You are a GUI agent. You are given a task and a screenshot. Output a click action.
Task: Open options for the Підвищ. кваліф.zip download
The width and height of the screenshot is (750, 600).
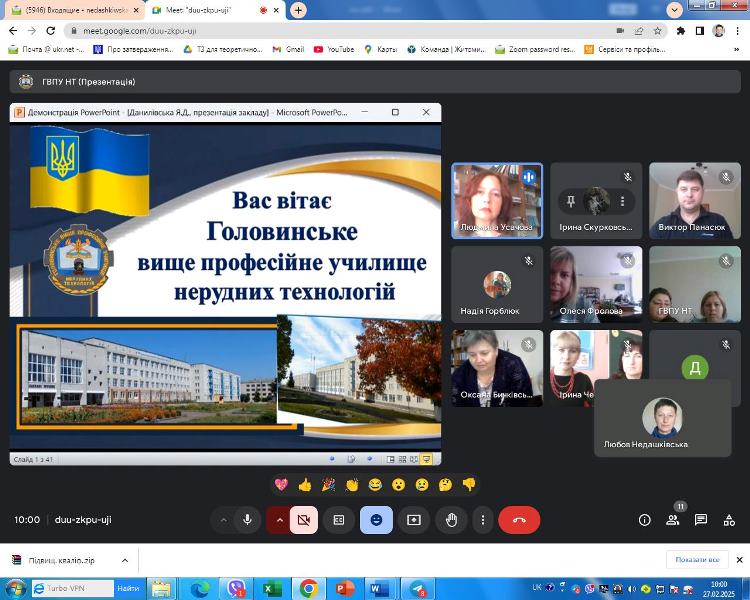(125, 560)
